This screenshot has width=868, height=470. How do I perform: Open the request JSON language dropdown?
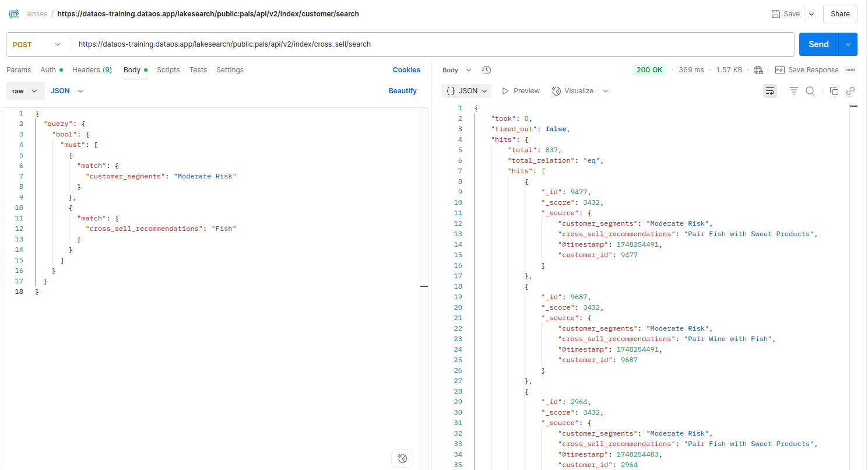tap(67, 91)
